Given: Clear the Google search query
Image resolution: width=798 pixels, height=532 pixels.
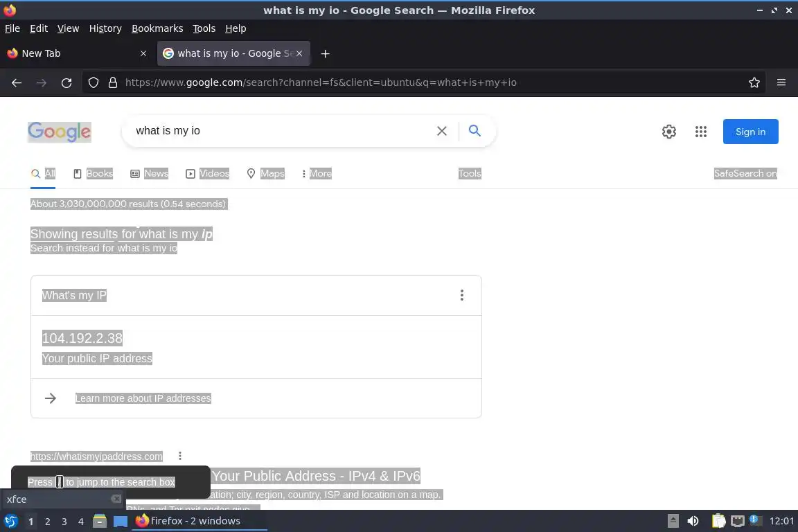Looking at the screenshot, I should (x=442, y=131).
